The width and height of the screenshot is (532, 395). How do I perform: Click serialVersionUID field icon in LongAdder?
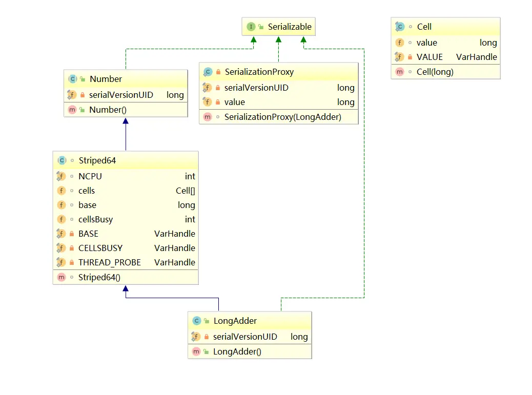(x=196, y=337)
